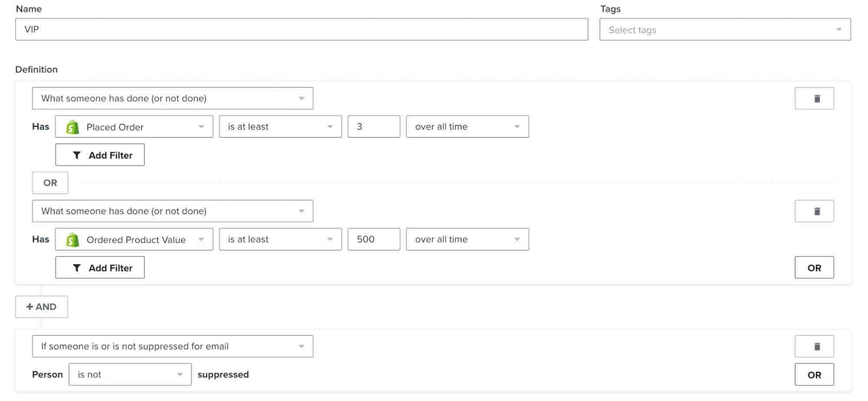Click the segment Name field containing VIP

point(301,30)
